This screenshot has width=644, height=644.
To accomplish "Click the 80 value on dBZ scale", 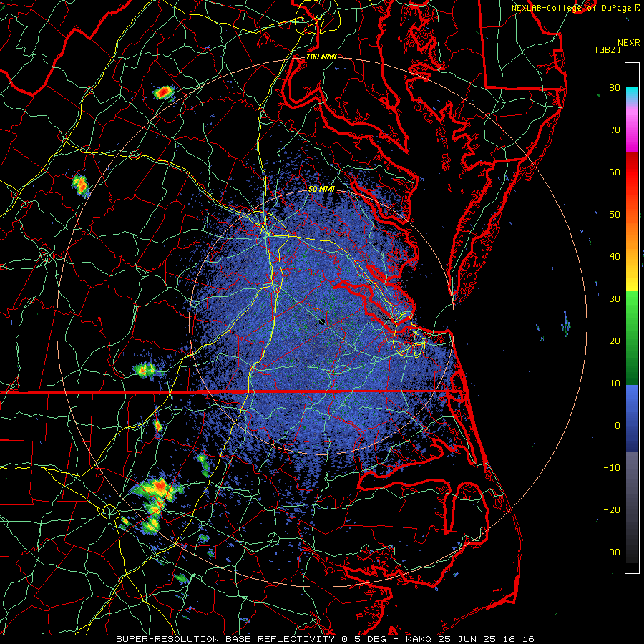I will [615, 87].
